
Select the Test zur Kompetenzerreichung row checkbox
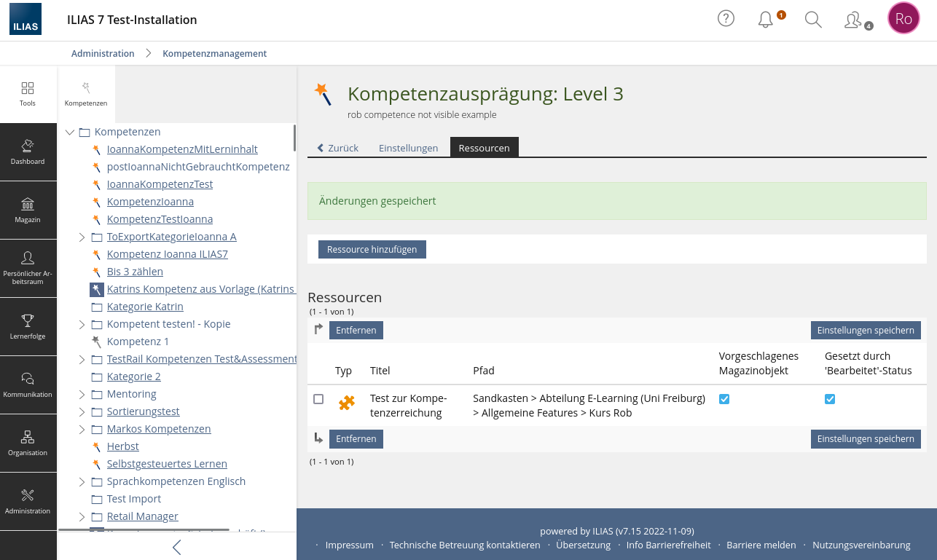pyautogui.click(x=318, y=399)
